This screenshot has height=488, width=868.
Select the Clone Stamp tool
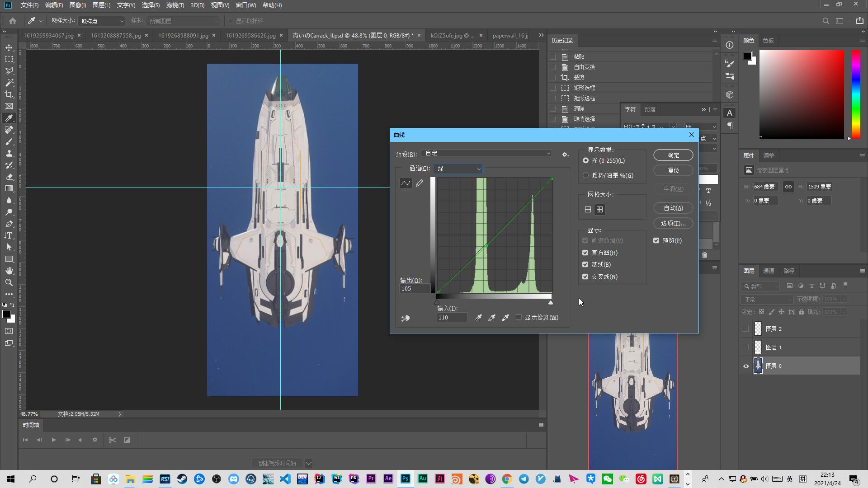click(x=9, y=153)
